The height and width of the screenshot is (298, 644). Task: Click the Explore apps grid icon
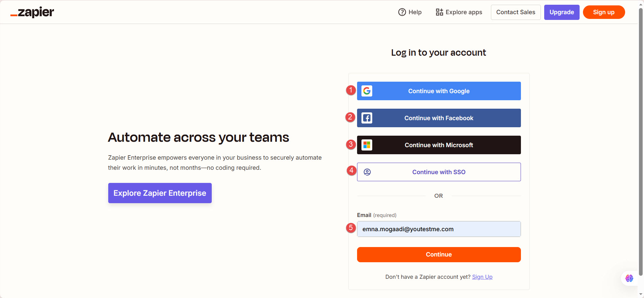439,12
